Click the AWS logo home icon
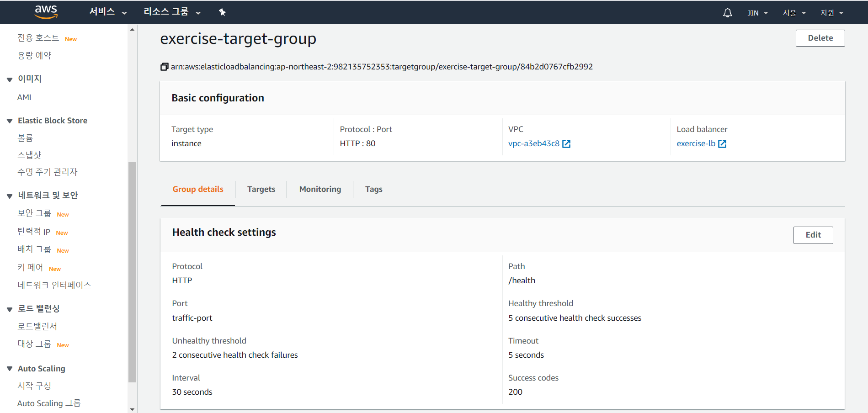868x413 pixels. 46,12
